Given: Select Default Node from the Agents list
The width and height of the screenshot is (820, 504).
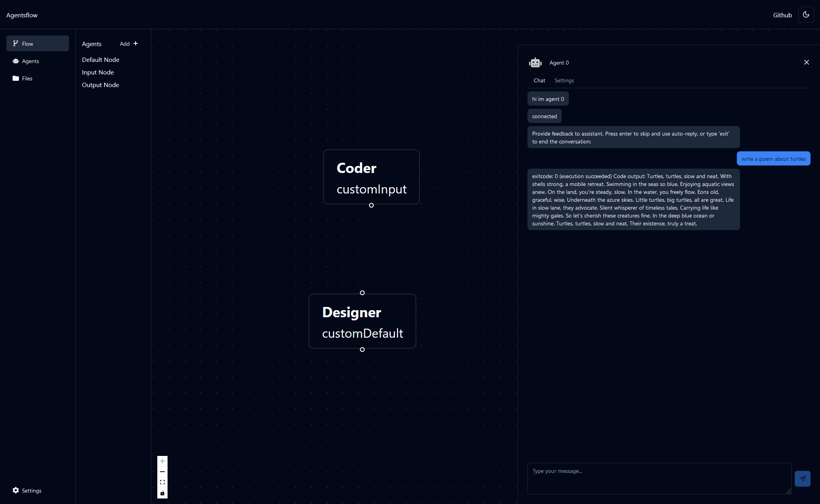Looking at the screenshot, I should (101, 60).
